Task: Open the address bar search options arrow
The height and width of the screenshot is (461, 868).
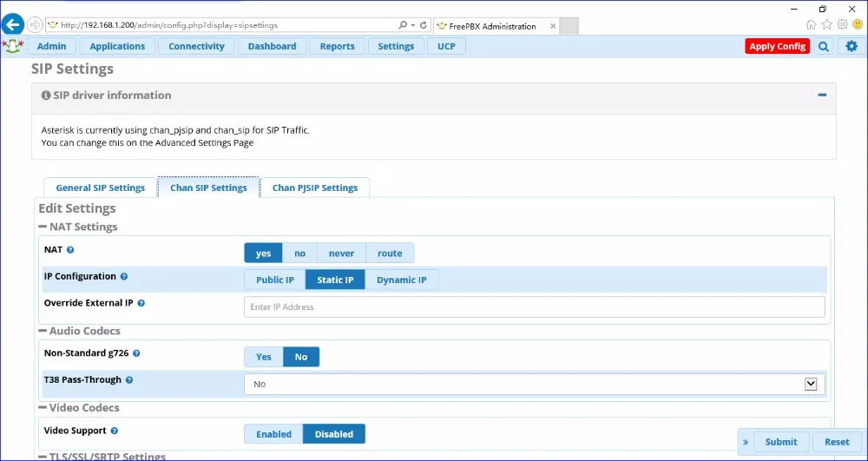Action: tap(413, 25)
